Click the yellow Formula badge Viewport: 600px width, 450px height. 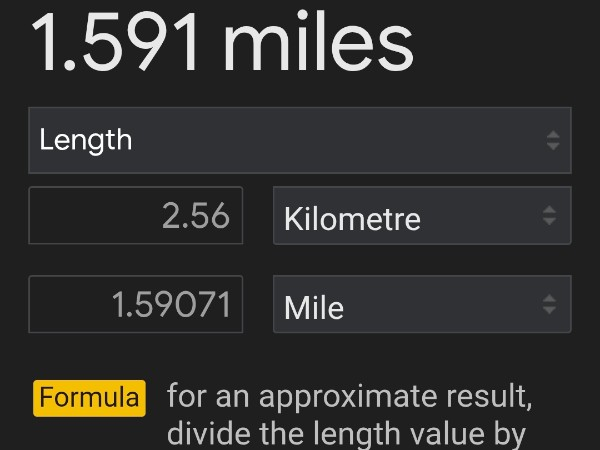click(x=89, y=398)
